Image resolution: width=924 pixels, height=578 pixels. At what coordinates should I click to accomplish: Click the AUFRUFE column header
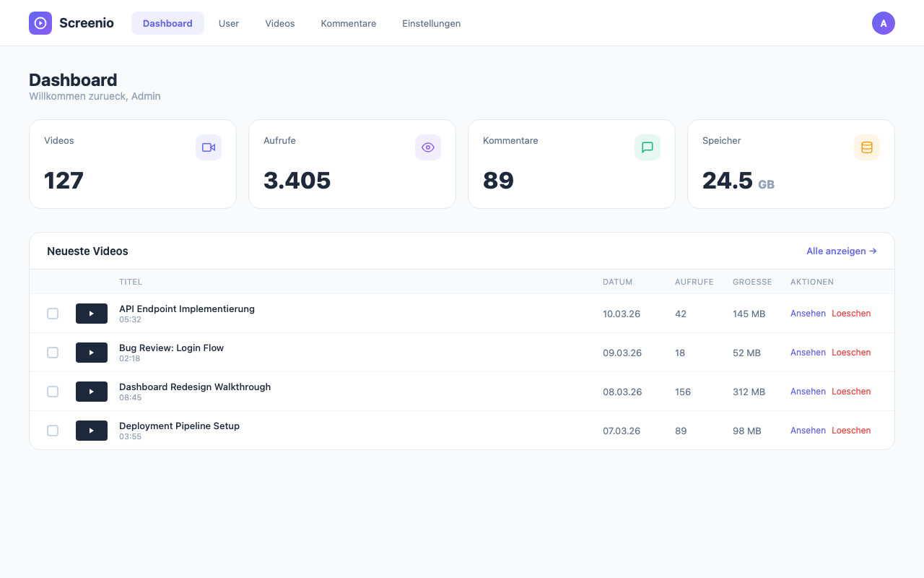tap(694, 282)
